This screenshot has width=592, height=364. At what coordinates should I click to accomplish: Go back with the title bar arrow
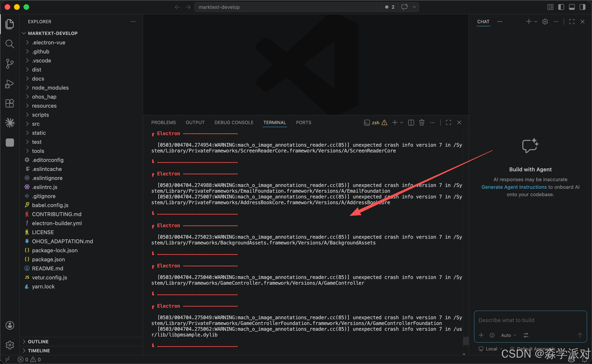(x=177, y=7)
